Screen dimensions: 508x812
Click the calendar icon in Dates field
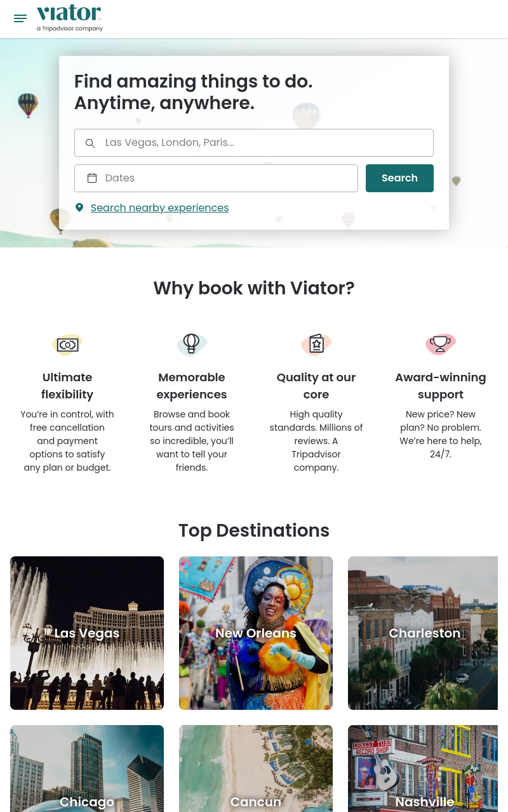(x=92, y=178)
